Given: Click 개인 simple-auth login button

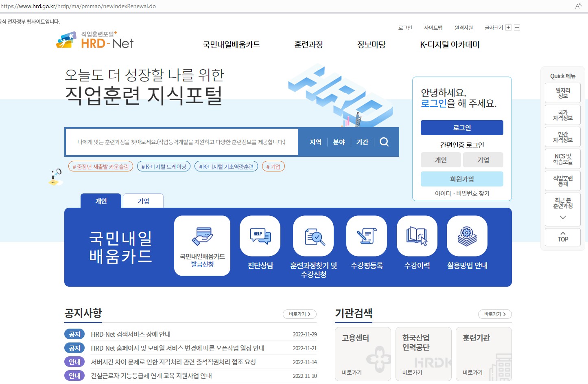Looking at the screenshot, I should [441, 160].
